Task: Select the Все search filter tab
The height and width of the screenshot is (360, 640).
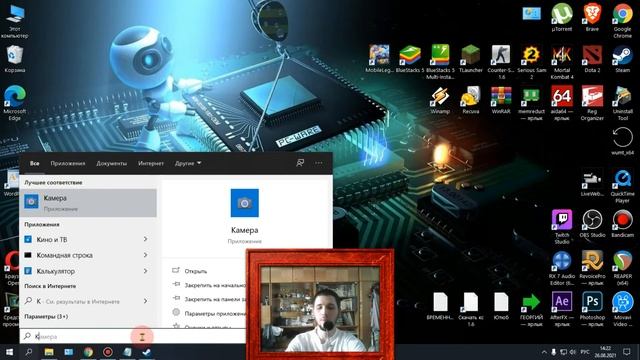Action: [x=35, y=163]
